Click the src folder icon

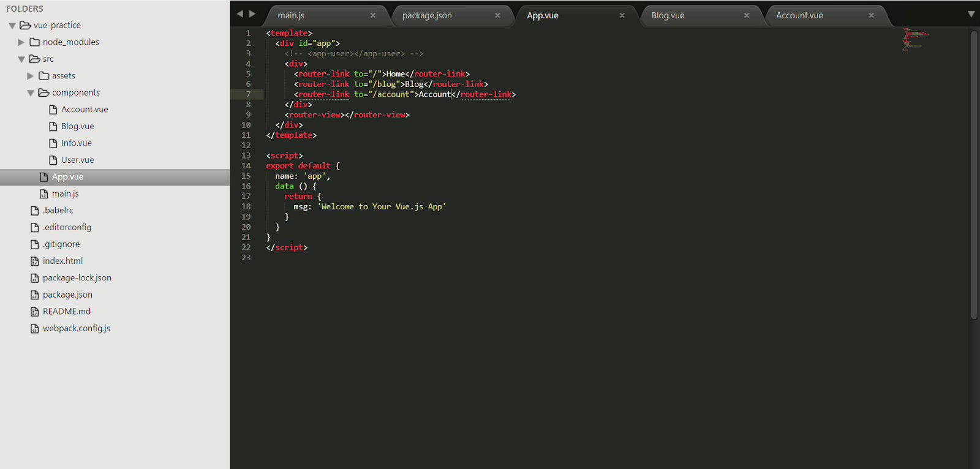coord(35,59)
